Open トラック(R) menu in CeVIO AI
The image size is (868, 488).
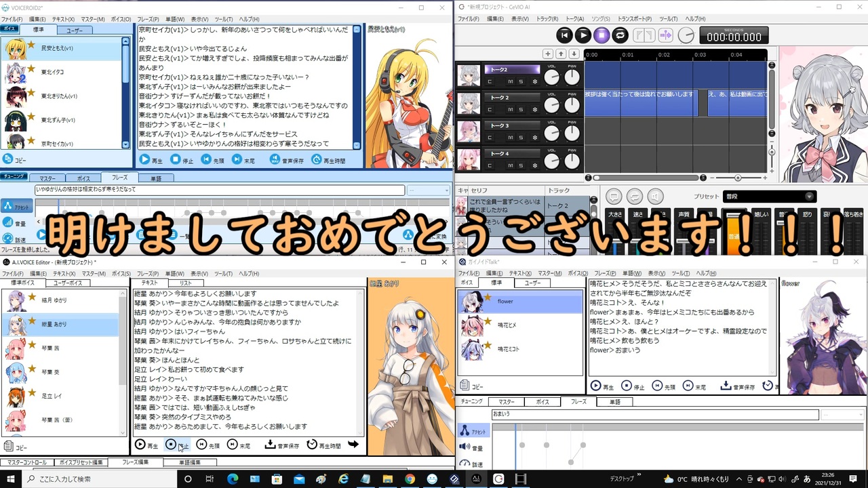pos(547,19)
